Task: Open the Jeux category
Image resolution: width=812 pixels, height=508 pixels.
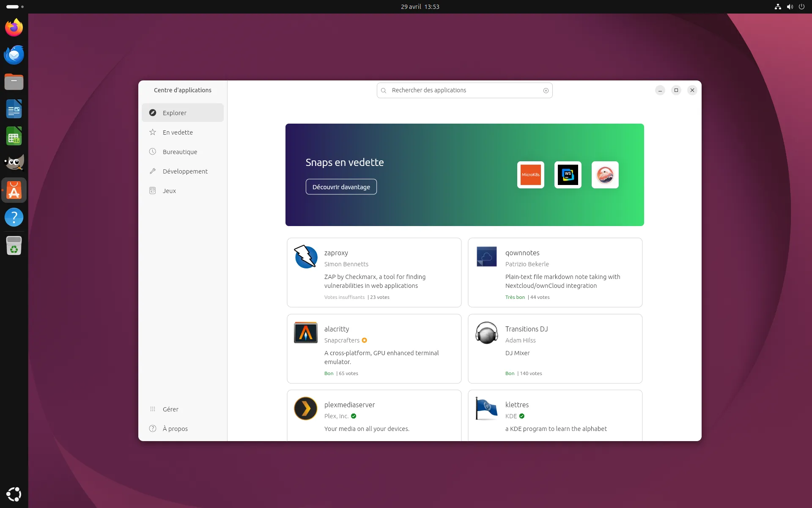Action: 183,190
